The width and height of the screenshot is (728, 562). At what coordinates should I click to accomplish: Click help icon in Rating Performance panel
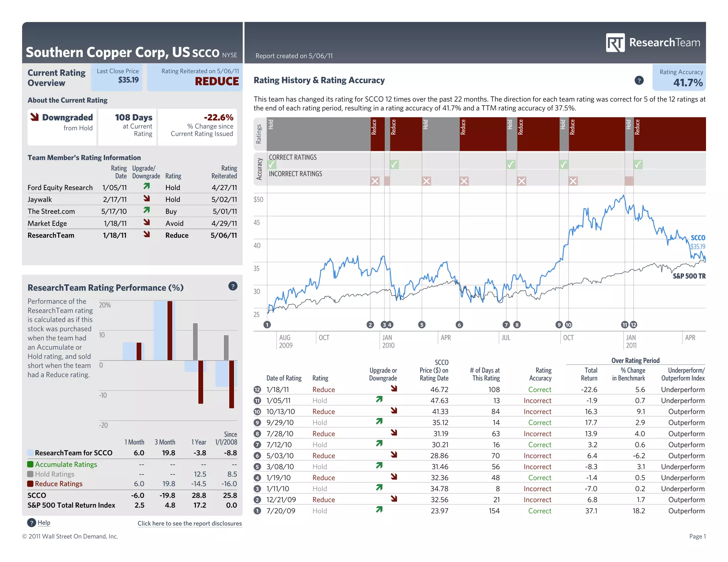click(x=232, y=286)
